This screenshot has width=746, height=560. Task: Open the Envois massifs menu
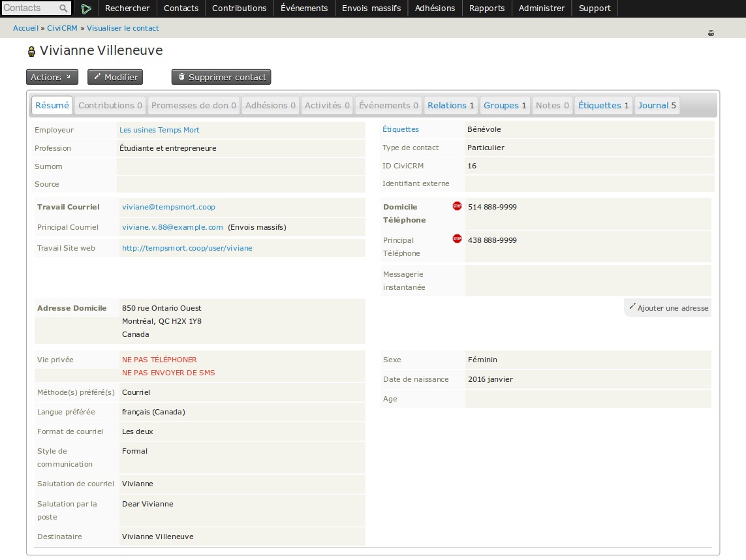point(372,8)
